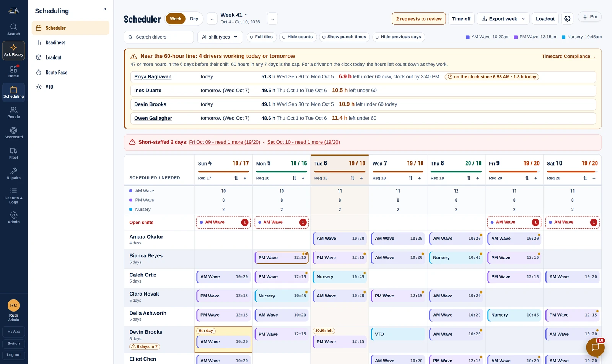
Task: Click the sort icon for Fri 9
Action: pos(527,178)
